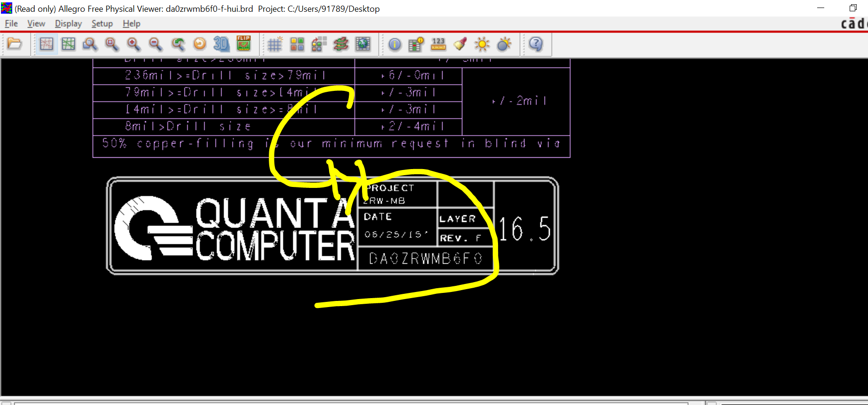Viewport: 868px width, 405px height.
Task: Click the zoom previous green arrow icon
Action: click(177, 44)
